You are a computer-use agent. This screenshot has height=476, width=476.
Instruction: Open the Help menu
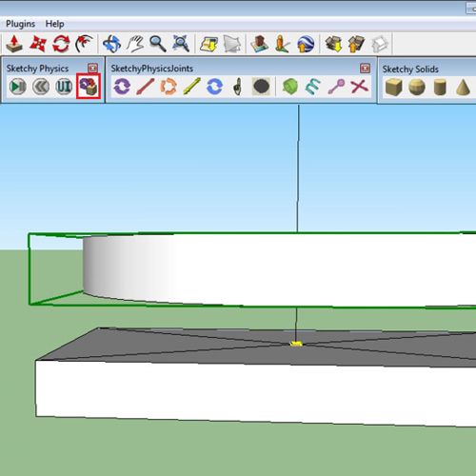coord(54,24)
